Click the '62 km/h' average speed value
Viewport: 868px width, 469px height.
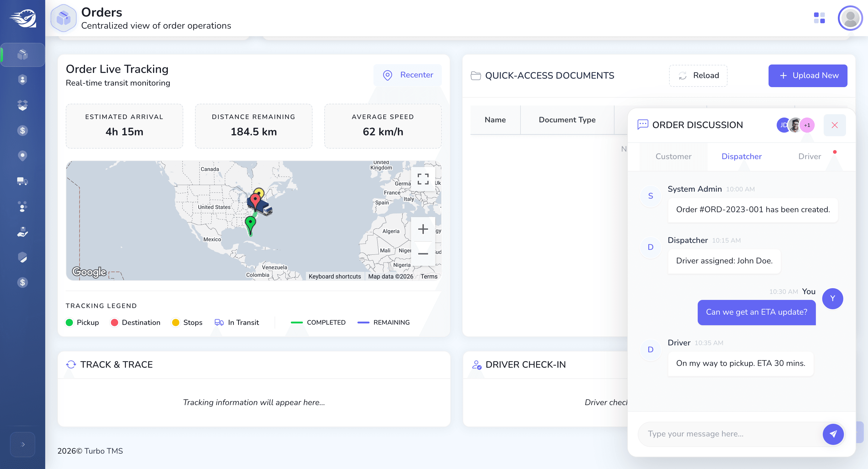click(382, 132)
